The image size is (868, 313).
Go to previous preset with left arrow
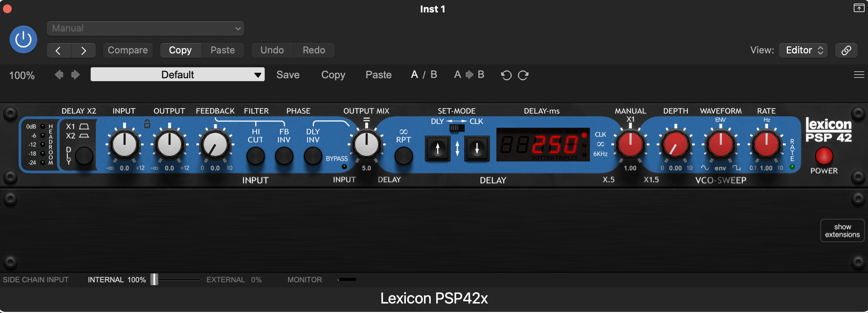coord(59,50)
